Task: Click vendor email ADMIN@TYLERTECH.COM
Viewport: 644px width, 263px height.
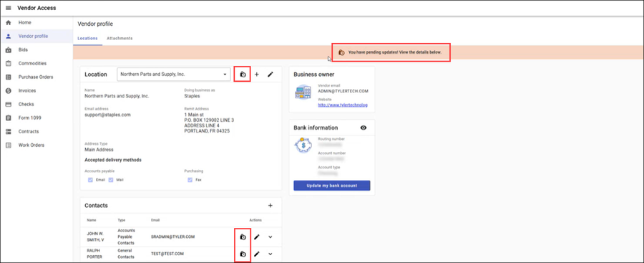Action: coord(343,91)
